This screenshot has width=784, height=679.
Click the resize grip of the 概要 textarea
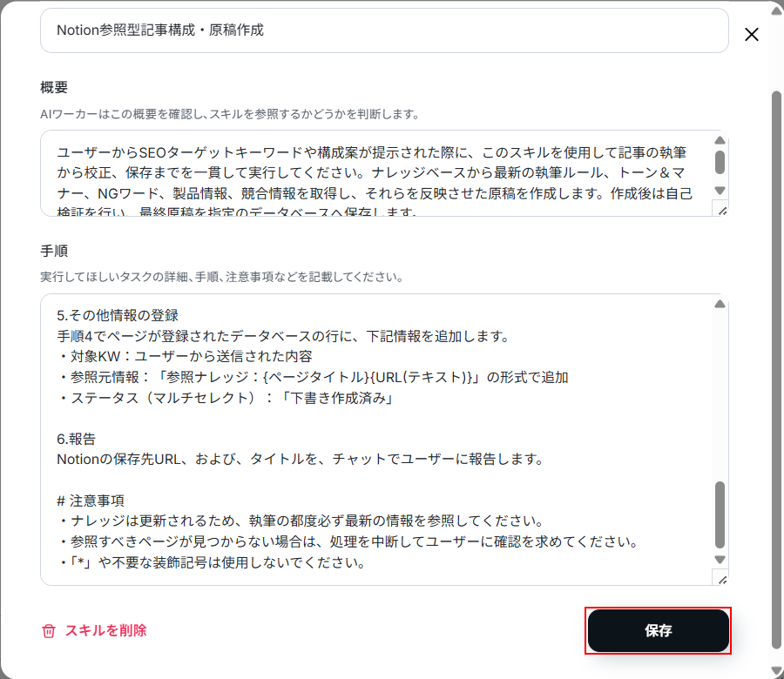click(x=721, y=210)
